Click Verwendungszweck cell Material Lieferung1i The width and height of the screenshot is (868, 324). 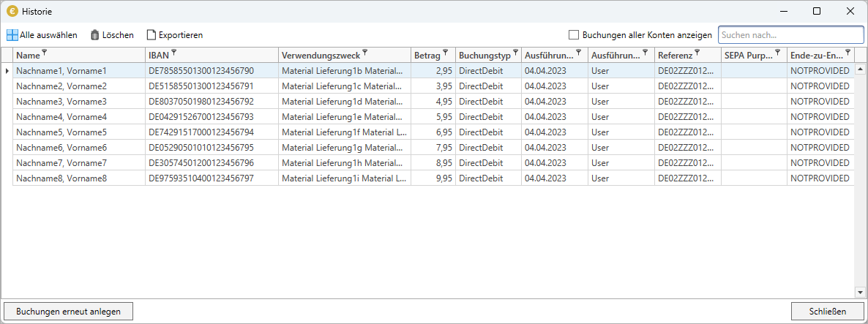click(344, 178)
